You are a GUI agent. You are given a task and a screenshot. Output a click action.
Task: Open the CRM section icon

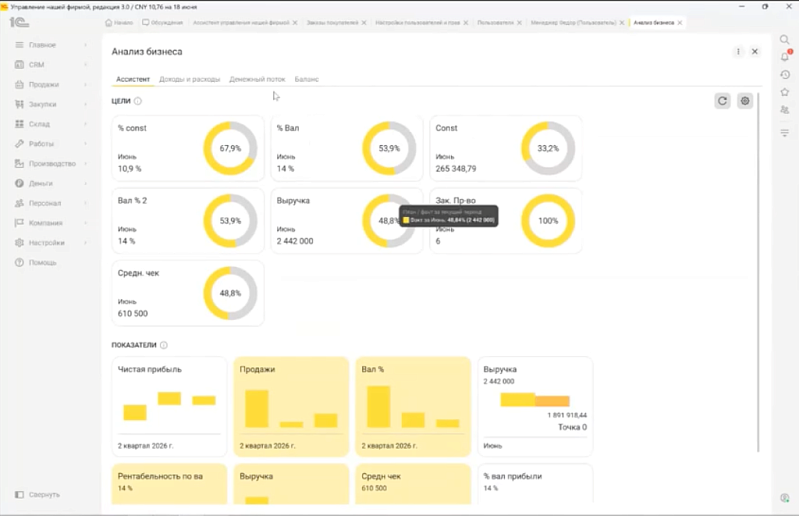(x=19, y=65)
